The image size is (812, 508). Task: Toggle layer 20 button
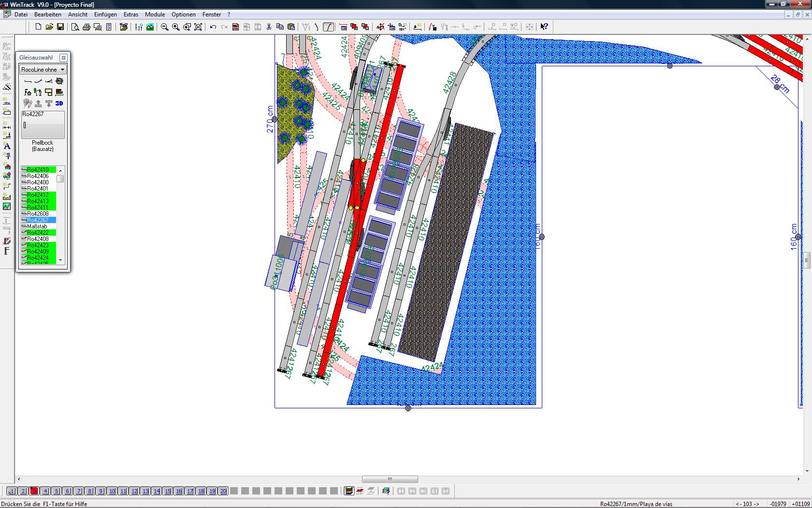(x=223, y=491)
